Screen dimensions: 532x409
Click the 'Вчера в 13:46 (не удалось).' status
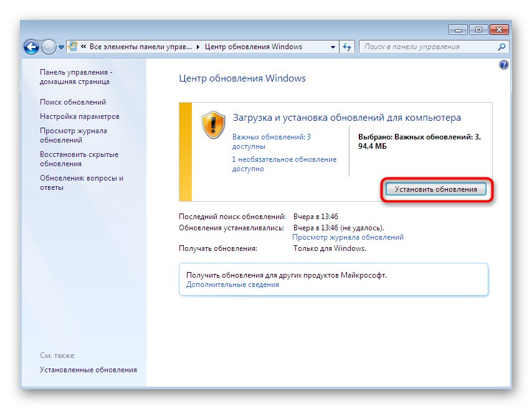point(339,228)
